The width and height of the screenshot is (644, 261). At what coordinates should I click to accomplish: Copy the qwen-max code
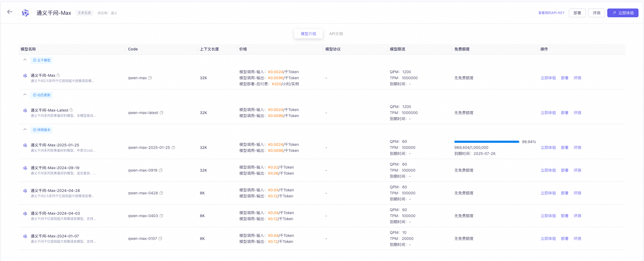click(150, 78)
